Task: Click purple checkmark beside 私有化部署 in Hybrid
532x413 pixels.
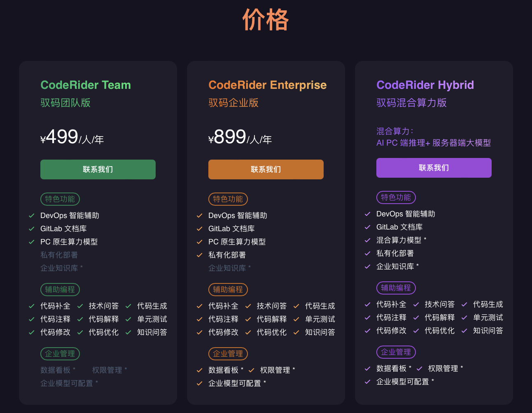Action: tap(367, 253)
